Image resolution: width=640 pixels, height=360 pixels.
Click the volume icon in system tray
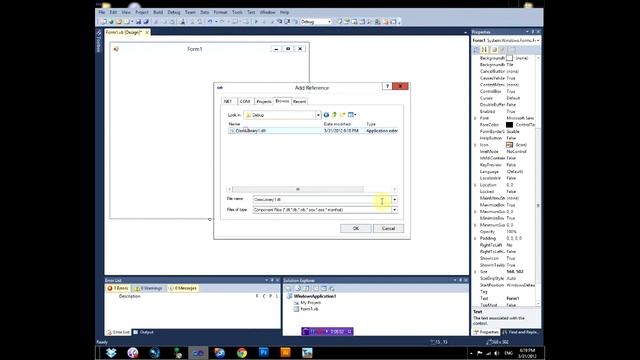coord(497,353)
